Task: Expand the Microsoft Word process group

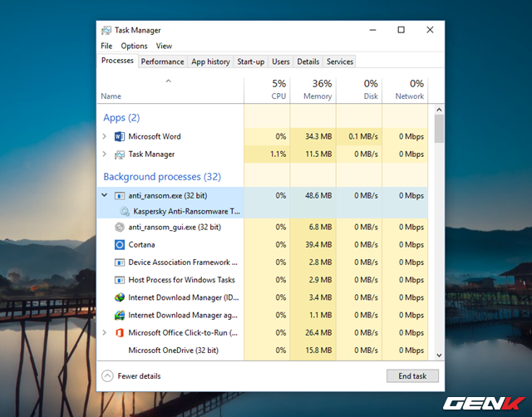Action: point(104,136)
